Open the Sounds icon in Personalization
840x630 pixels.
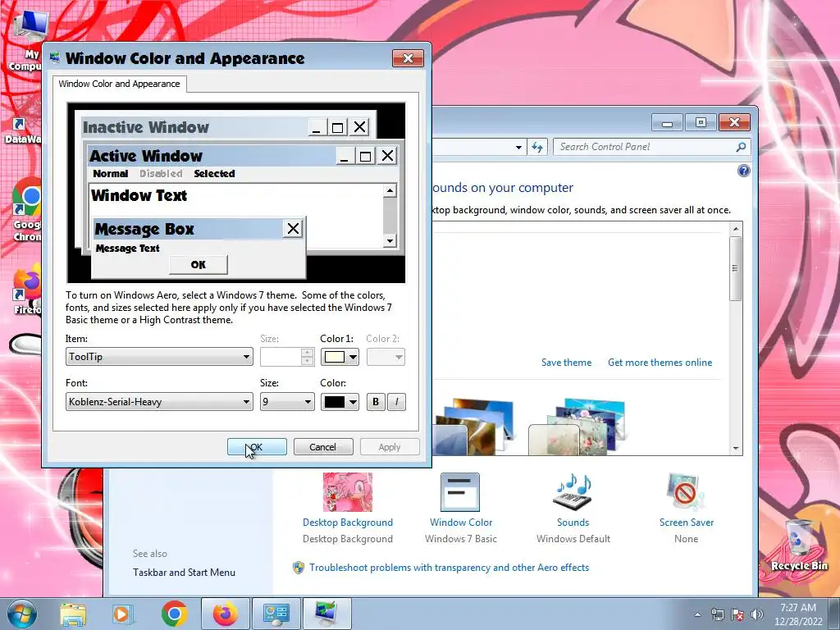click(573, 492)
